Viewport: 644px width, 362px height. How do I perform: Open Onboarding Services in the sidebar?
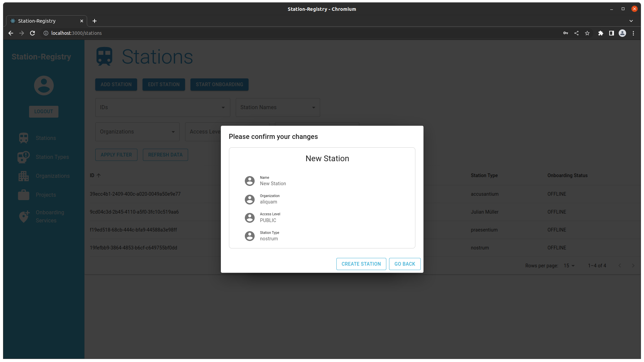[44, 216]
